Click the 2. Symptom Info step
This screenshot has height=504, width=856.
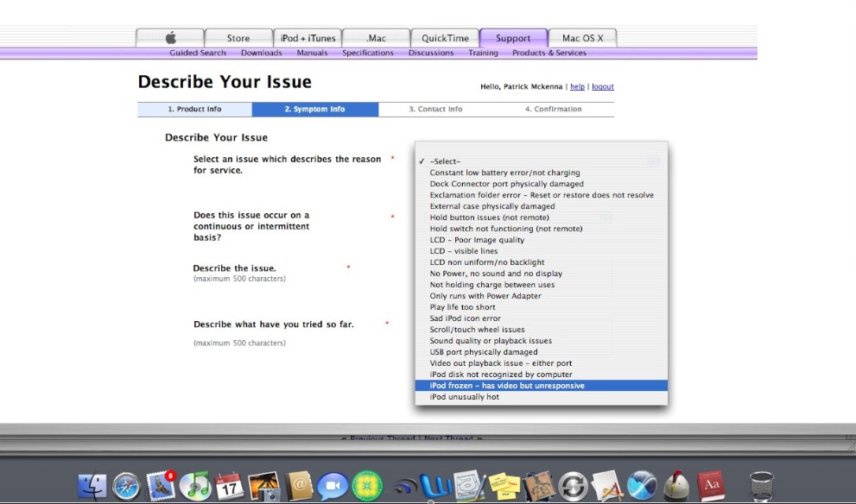pyautogui.click(x=315, y=109)
